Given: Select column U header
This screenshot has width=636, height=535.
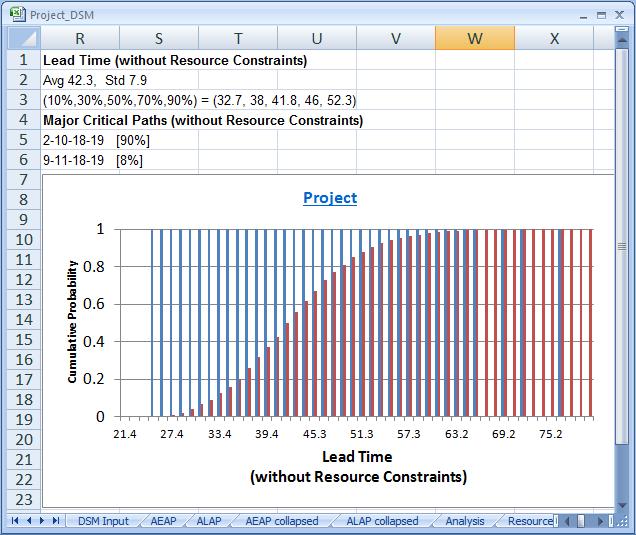Looking at the screenshot, I should click(x=317, y=39).
